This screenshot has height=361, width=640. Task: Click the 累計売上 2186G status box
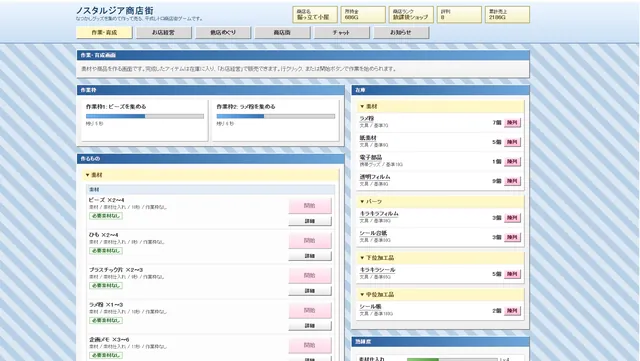pyautogui.click(x=507, y=15)
